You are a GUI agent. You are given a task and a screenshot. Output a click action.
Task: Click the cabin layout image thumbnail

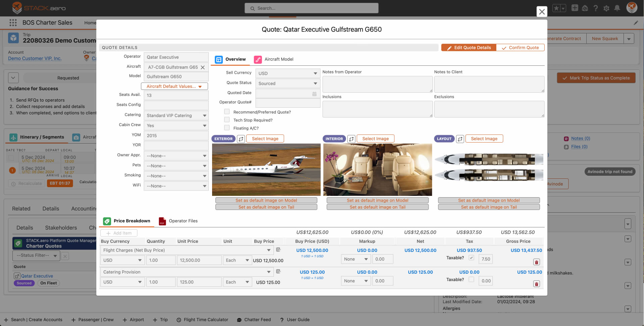click(489, 167)
